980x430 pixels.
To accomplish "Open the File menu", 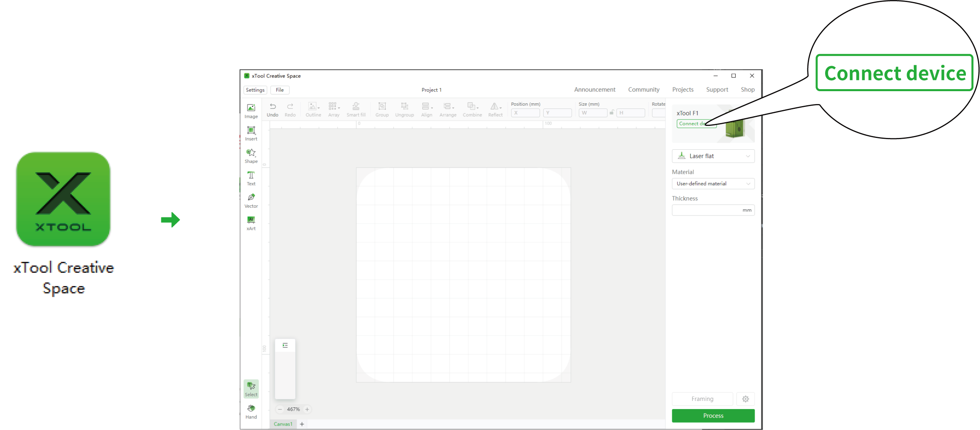I will pyautogui.click(x=280, y=90).
